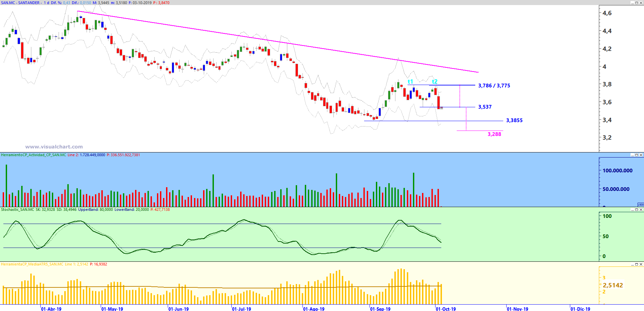Select the 3,786 / 3,775 resistance label
Viewport: 644px width, 311px height.
point(494,86)
